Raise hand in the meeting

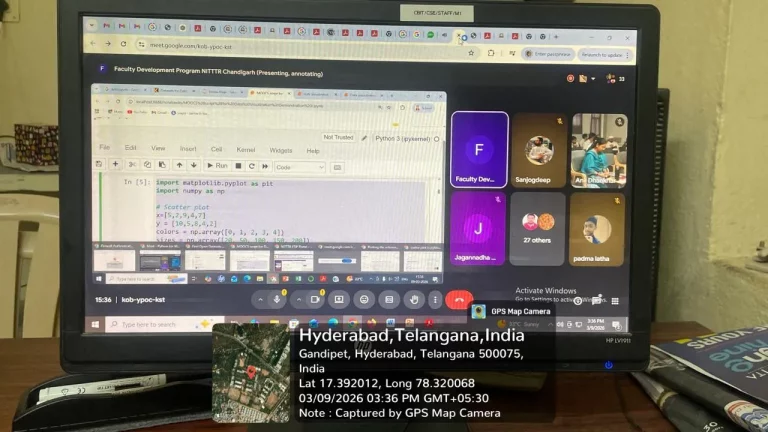click(x=414, y=299)
